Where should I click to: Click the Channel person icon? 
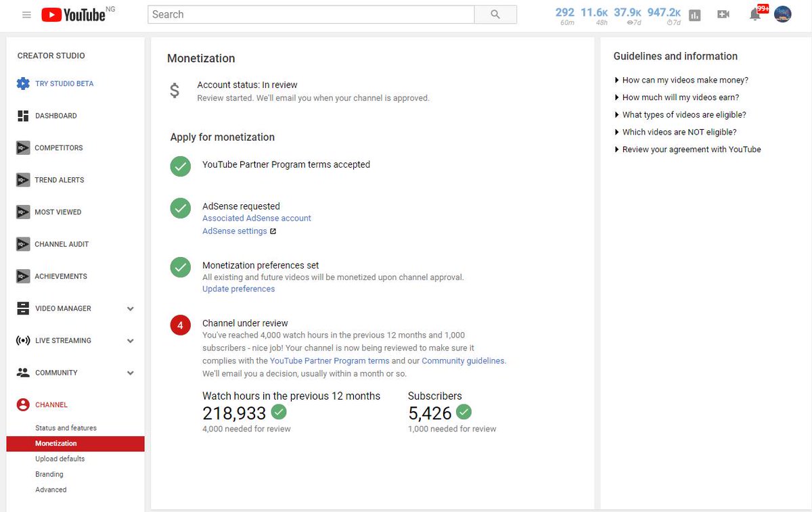click(23, 404)
